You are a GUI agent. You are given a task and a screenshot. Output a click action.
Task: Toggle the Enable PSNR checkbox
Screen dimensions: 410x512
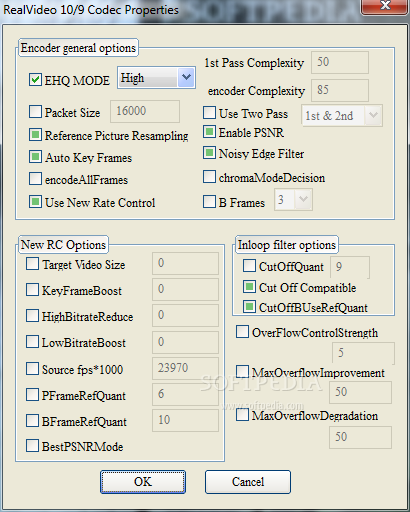[x=209, y=132]
